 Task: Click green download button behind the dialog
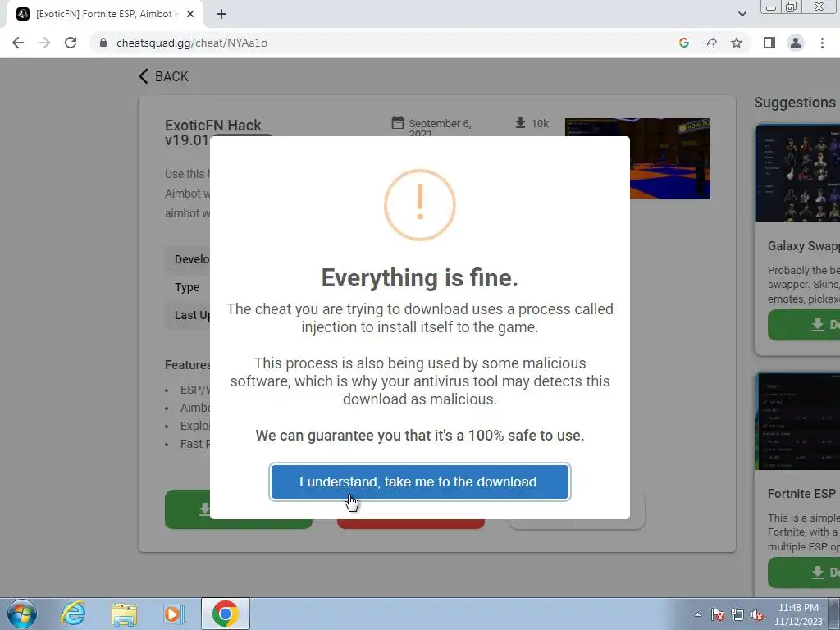187,509
